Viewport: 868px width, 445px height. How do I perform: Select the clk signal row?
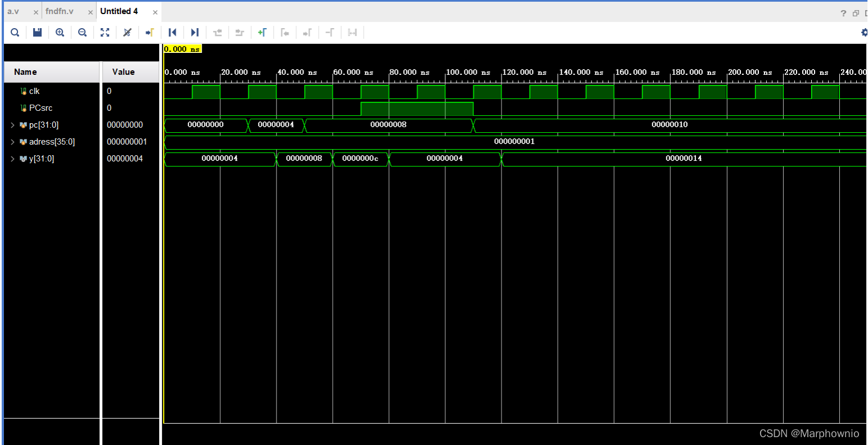click(x=52, y=91)
